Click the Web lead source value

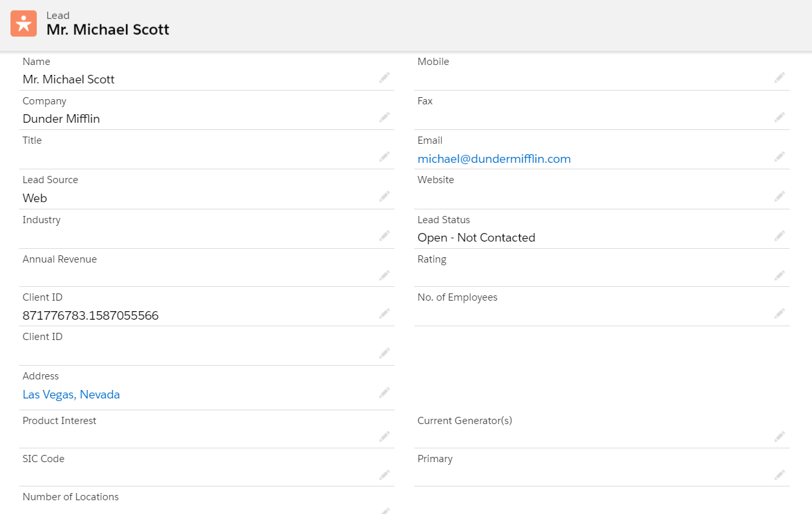35,198
